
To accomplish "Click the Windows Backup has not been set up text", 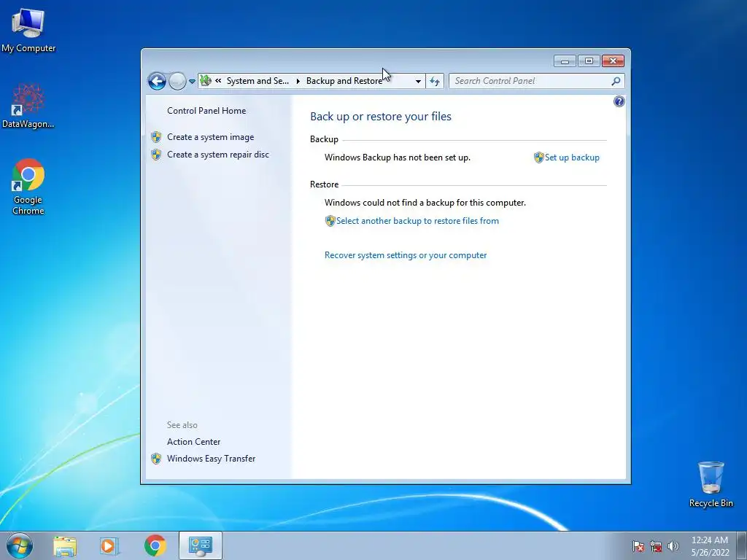I will point(398,157).
